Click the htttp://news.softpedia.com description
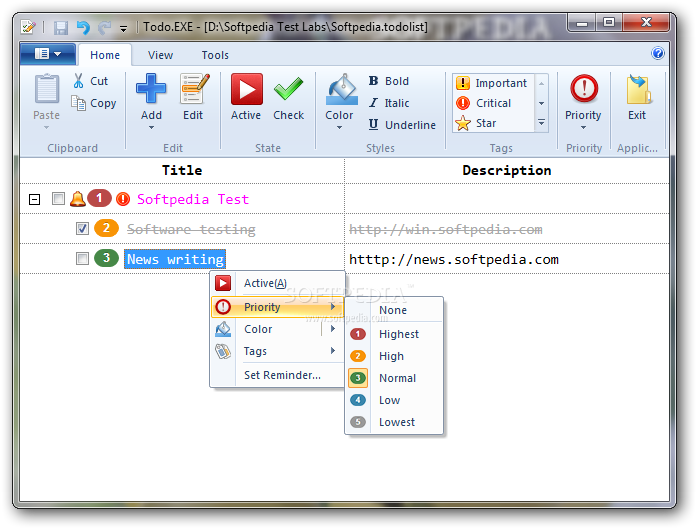The image size is (697, 529). click(x=454, y=260)
